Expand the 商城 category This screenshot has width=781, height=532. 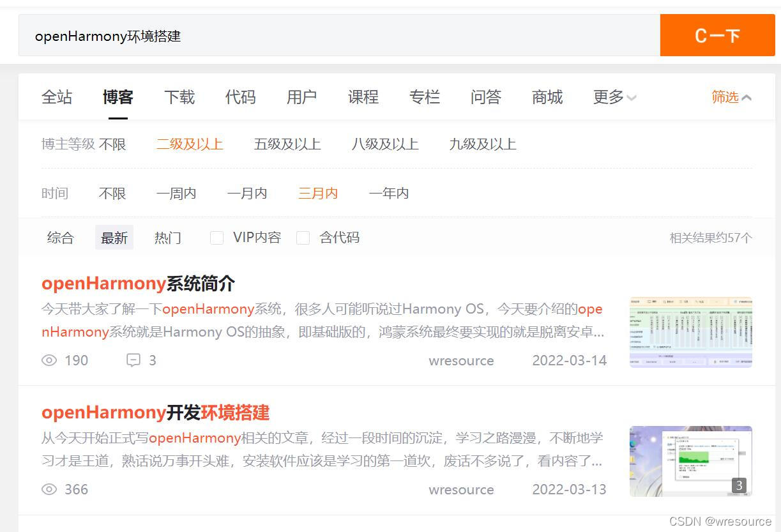click(547, 97)
